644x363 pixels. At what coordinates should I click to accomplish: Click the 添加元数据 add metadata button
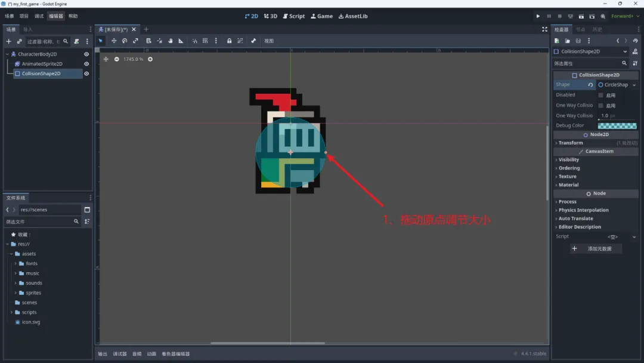tap(596, 249)
